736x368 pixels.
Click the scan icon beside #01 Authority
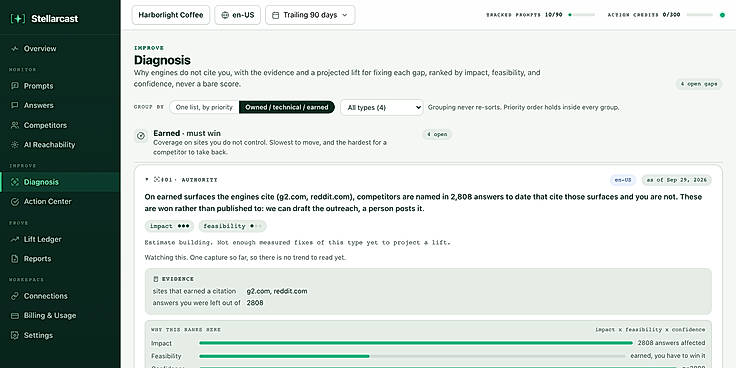pyautogui.click(x=157, y=180)
